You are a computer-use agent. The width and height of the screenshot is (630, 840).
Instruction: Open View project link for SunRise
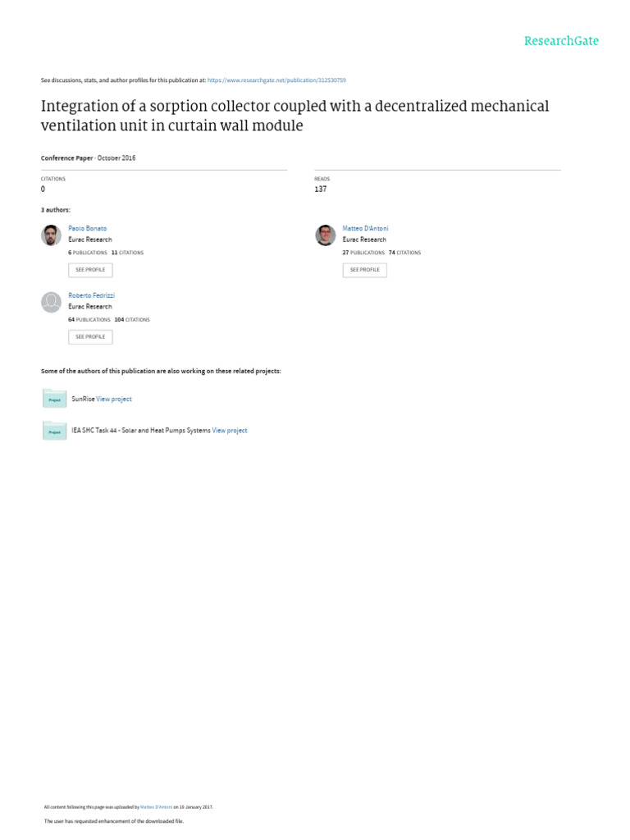(x=113, y=399)
